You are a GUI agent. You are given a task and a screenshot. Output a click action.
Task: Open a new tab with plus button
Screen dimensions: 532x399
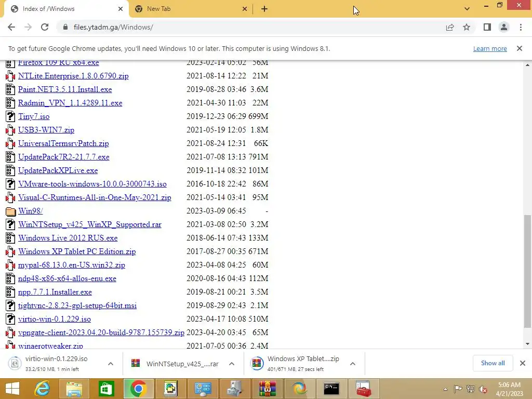pyautogui.click(x=264, y=9)
